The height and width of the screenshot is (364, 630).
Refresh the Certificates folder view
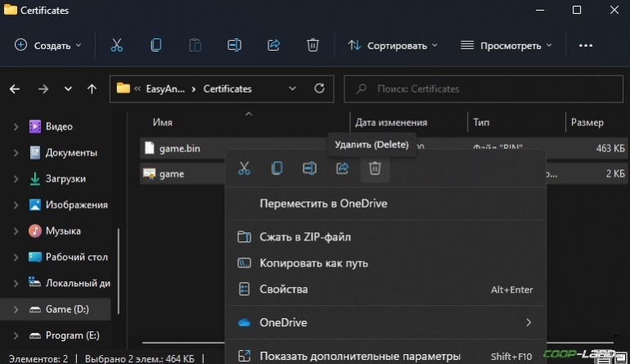click(x=320, y=88)
